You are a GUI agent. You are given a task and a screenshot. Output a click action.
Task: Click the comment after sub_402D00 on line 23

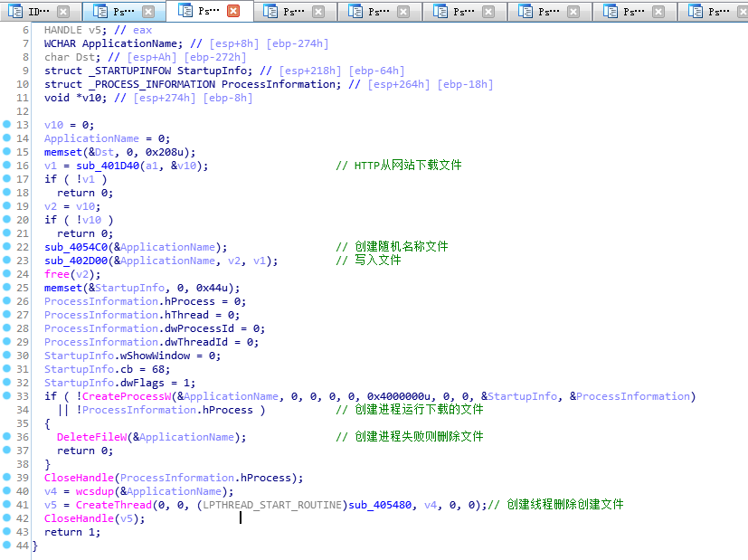(x=369, y=260)
